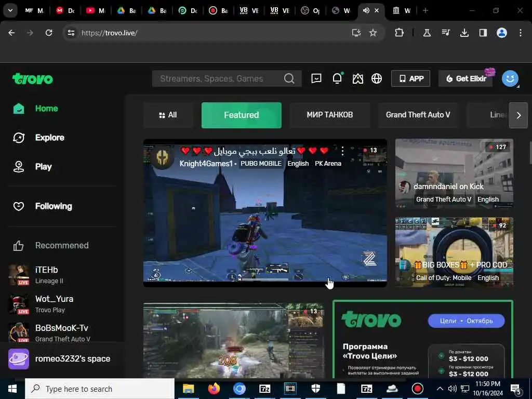
Task: Click Type here to search box
Action: coord(100,389)
